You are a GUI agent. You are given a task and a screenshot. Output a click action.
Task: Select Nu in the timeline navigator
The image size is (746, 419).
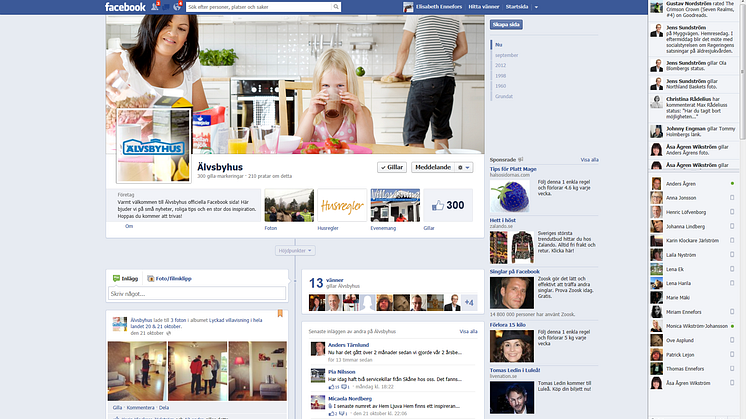[x=498, y=45]
